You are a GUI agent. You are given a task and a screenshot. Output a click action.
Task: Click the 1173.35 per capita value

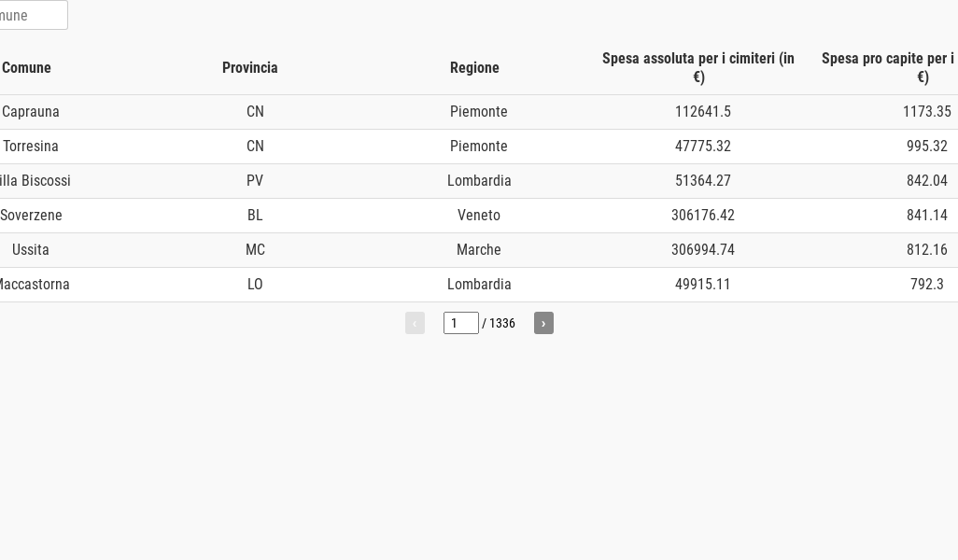click(x=927, y=112)
